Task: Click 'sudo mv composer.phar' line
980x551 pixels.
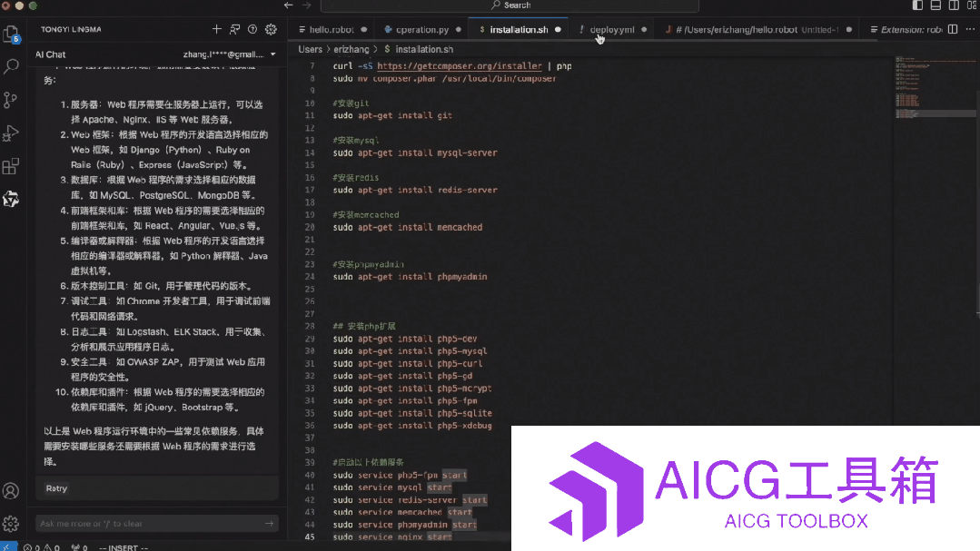Action: pyautogui.click(x=444, y=78)
